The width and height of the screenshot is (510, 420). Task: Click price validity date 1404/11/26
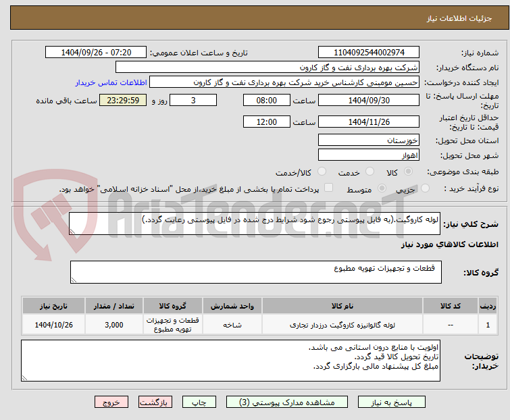coord(369,122)
